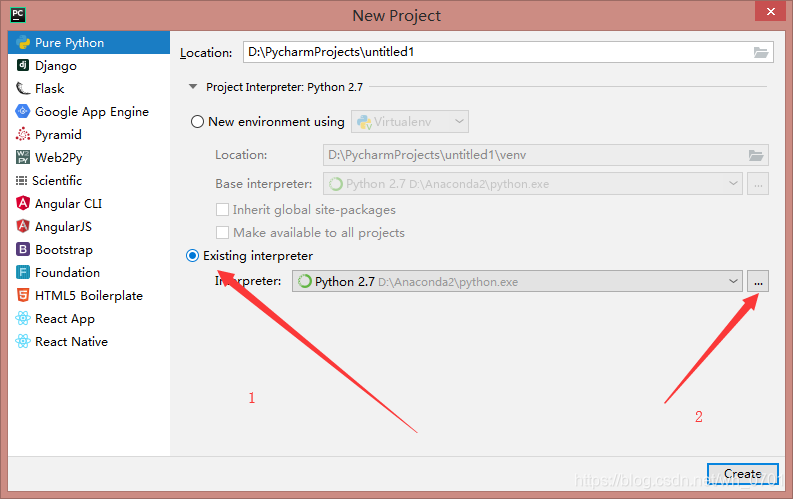This screenshot has height=499, width=793.
Task: Click the Web2Py icon
Action: 23,157
